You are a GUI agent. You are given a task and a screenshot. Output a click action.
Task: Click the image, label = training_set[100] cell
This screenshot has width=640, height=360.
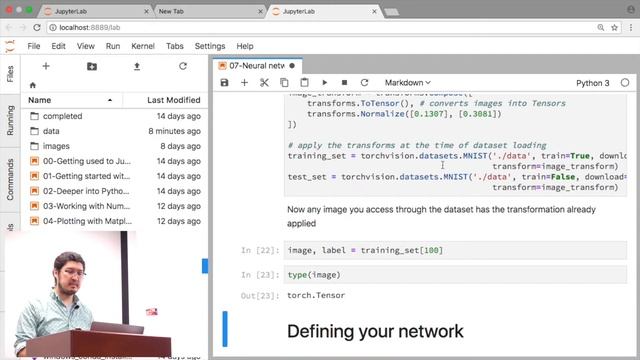[x=455, y=250]
